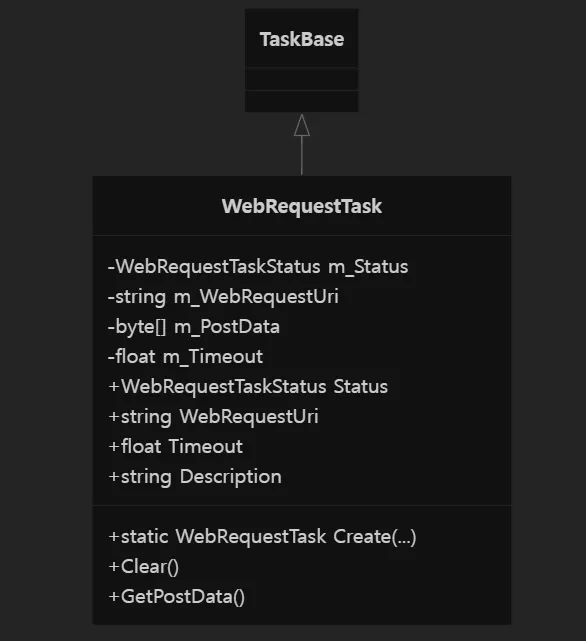The height and width of the screenshot is (641, 586).
Task: Click the public float Timeout property
Action: pyautogui.click(x=176, y=446)
